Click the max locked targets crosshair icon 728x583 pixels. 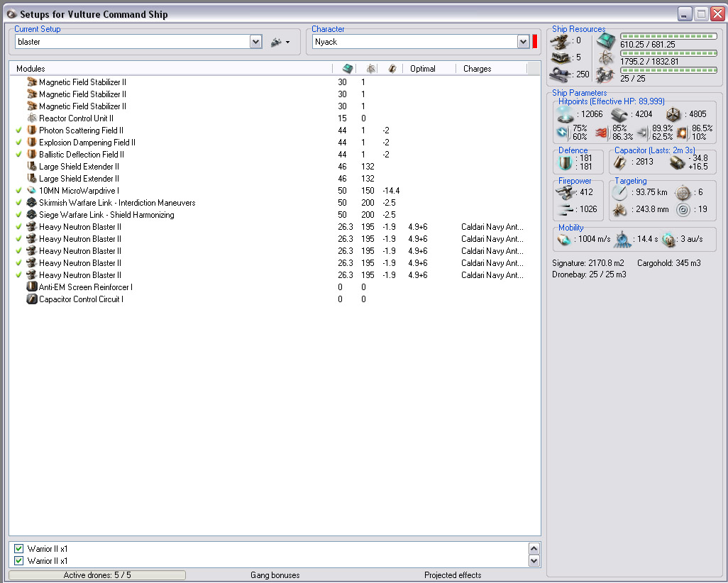(x=683, y=192)
